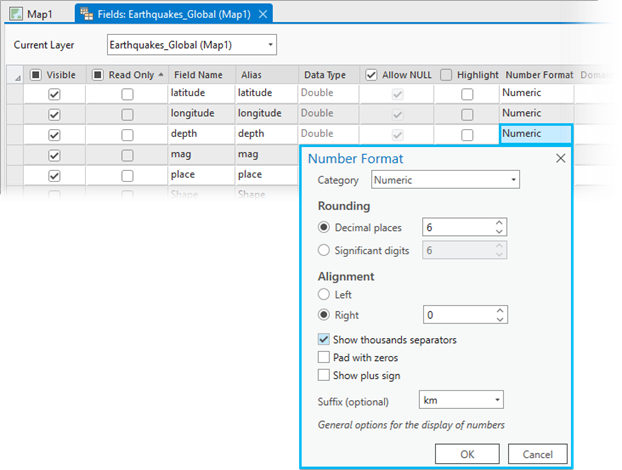The image size is (622, 470).
Task: Choose the Significant digits option
Action: click(324, 250)
